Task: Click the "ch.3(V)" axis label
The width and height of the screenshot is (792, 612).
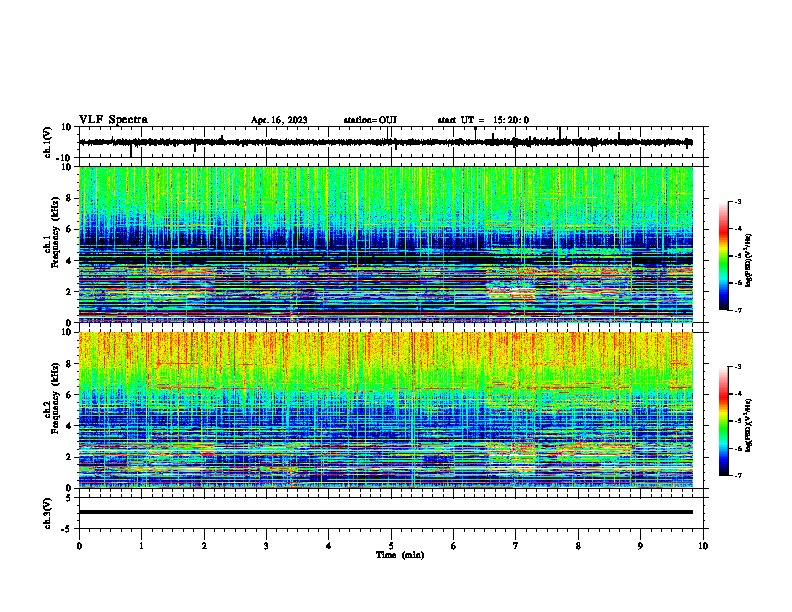Action: click(x=48, y=513)
